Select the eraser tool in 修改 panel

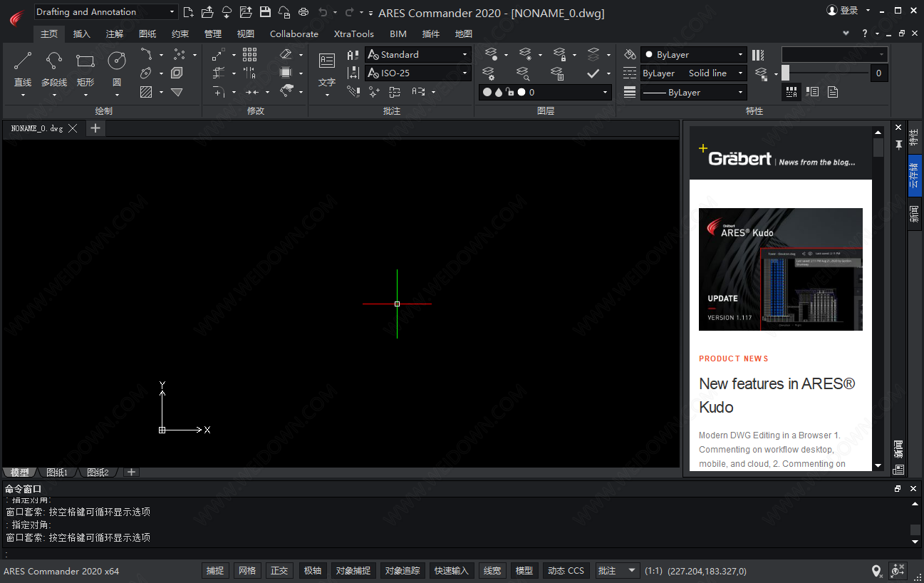click(286, 54)
